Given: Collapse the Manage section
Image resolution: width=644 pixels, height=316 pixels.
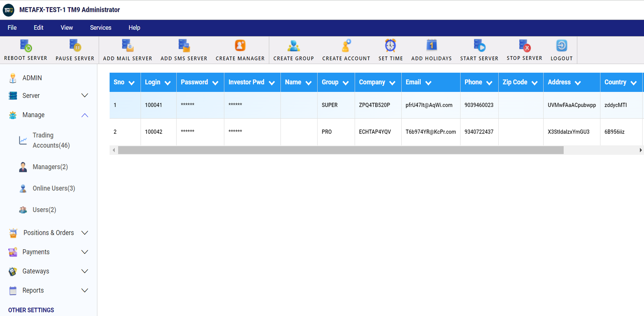Looking at the screenshot, I should (x=85, y=115).
